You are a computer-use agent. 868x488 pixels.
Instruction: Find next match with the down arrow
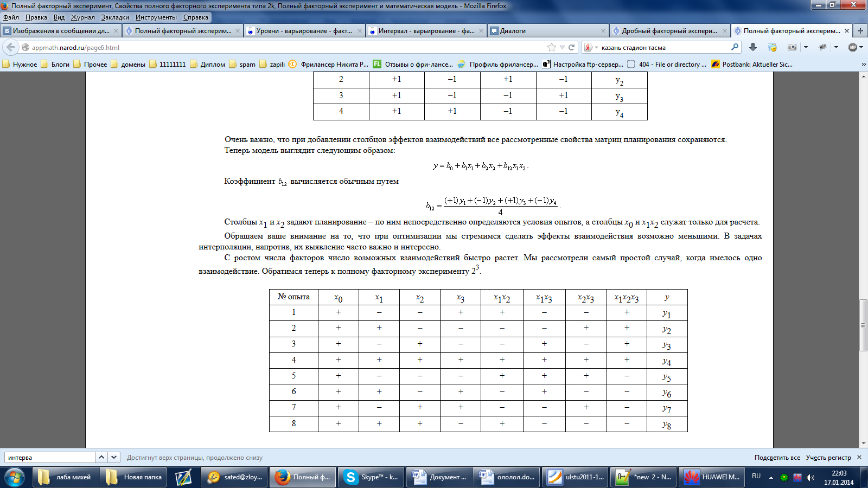tap(114, 457)
